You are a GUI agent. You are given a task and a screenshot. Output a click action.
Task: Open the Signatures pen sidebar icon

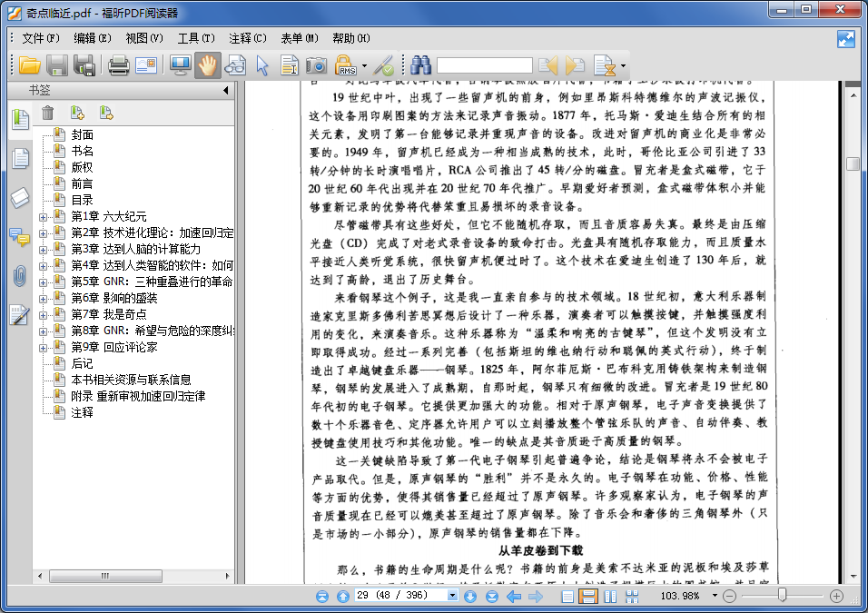point(20,315)
